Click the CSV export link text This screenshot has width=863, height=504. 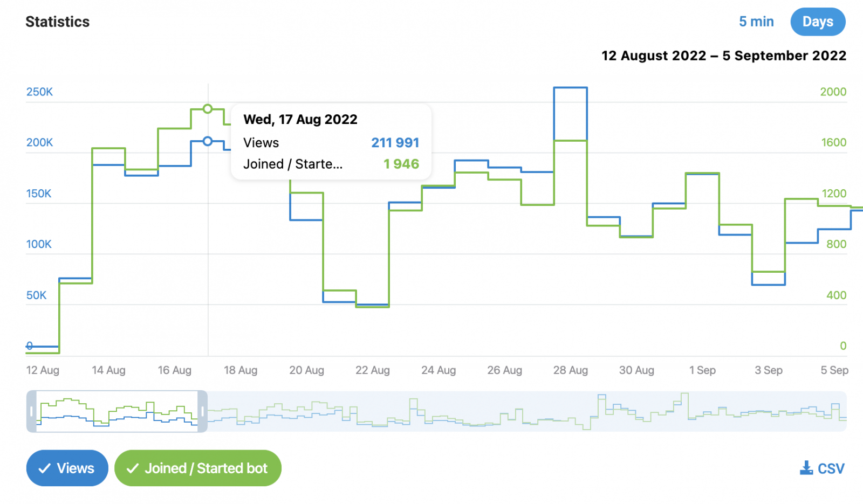[831, 468]
